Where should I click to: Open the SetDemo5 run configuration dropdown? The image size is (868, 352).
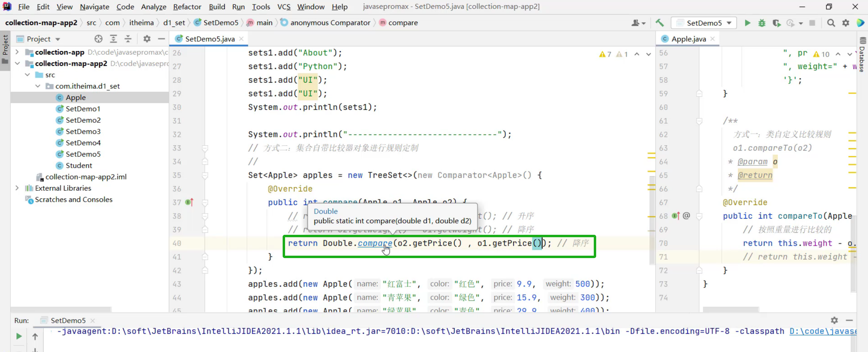point(704,23)
